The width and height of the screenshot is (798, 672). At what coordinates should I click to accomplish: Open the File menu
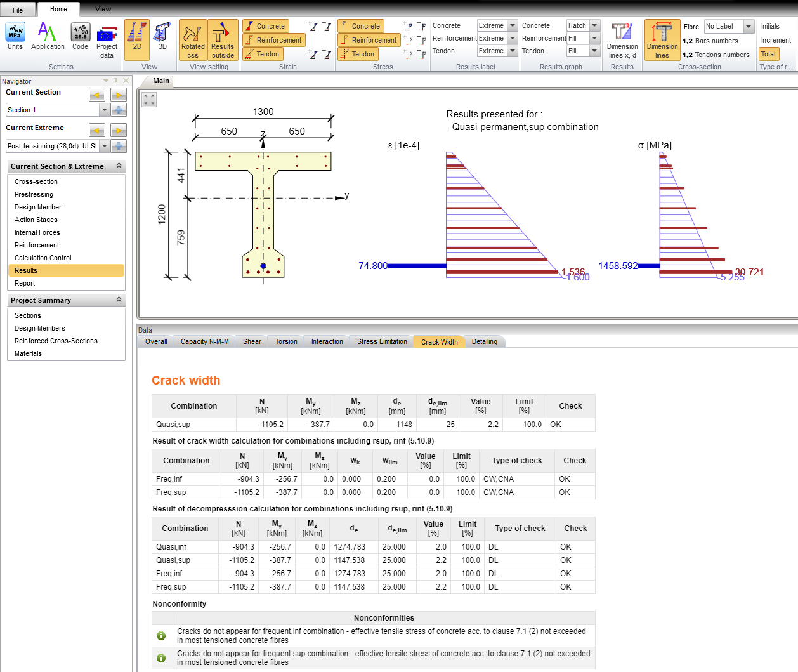[18, 10]
